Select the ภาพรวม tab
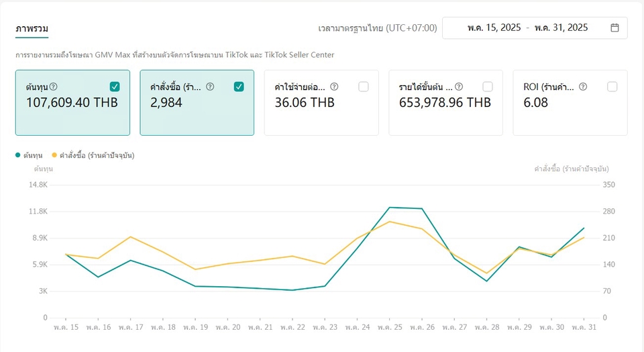This screenshot has width=644, height=352. tap(32, 28)
